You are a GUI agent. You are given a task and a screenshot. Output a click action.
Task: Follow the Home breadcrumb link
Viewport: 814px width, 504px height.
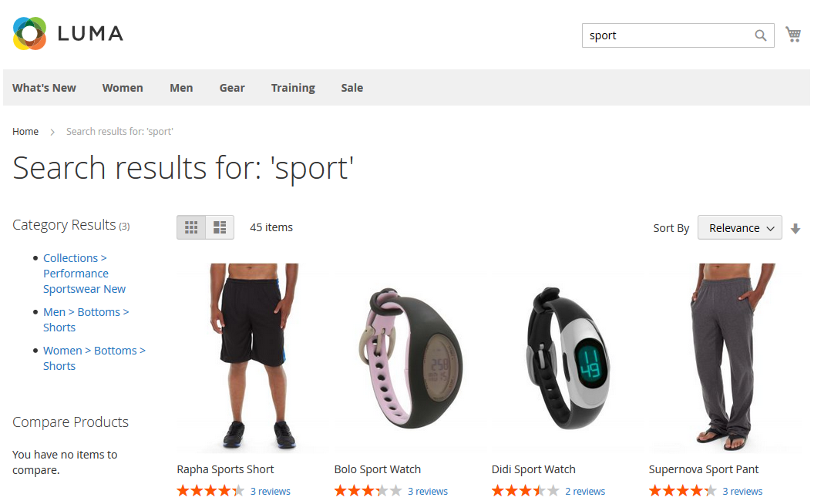(x=25, y=131)
